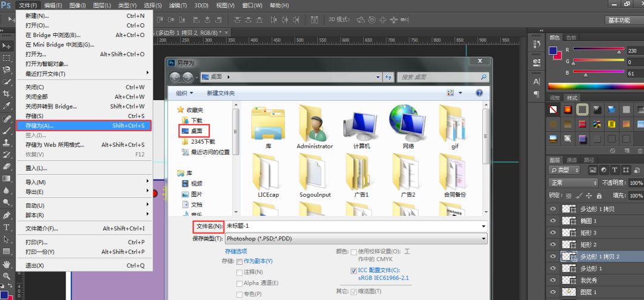Open the LICEcap folder
Screen dimensions: 644x300
268,175
